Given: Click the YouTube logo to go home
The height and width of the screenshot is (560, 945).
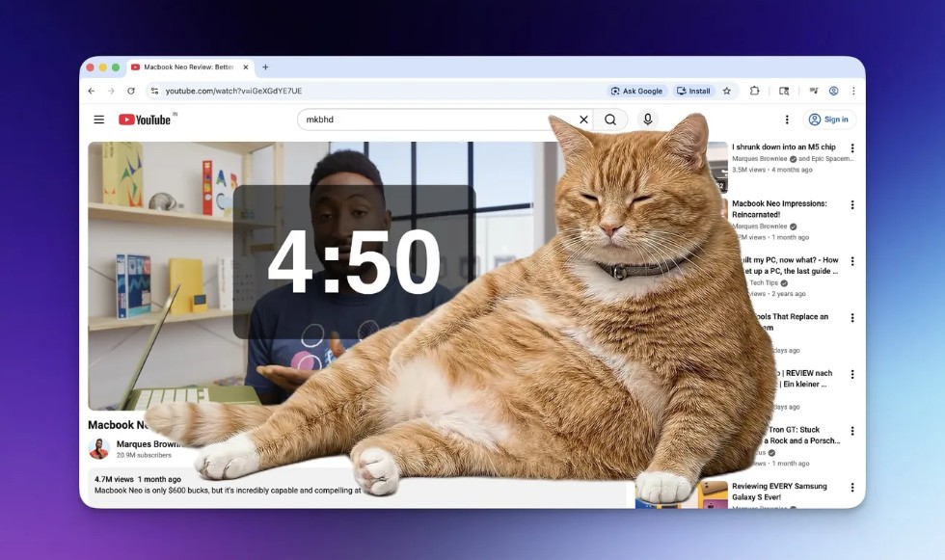Looking at the screenshot, I should pos(145,120).
